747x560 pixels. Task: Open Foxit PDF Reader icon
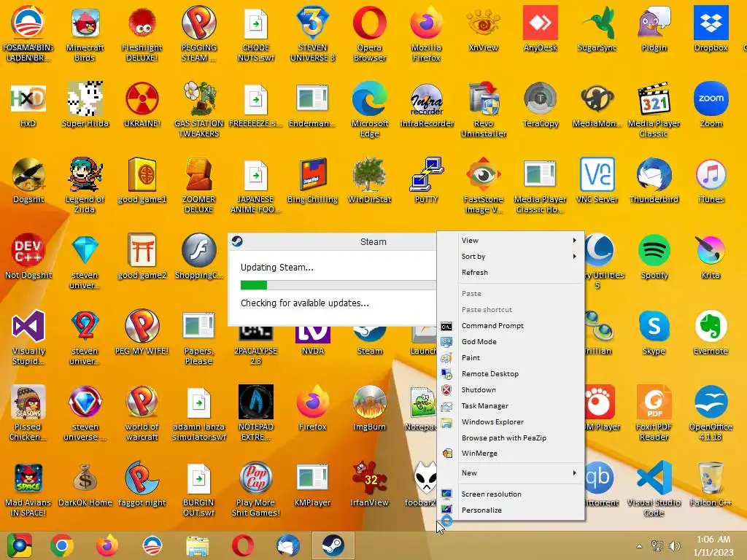(x=654, y=413)
